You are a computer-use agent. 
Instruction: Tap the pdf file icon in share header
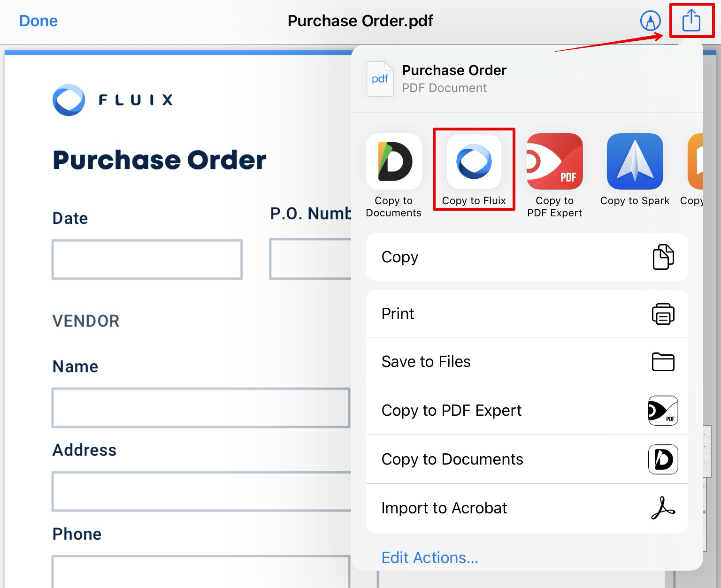click(380, 79)
